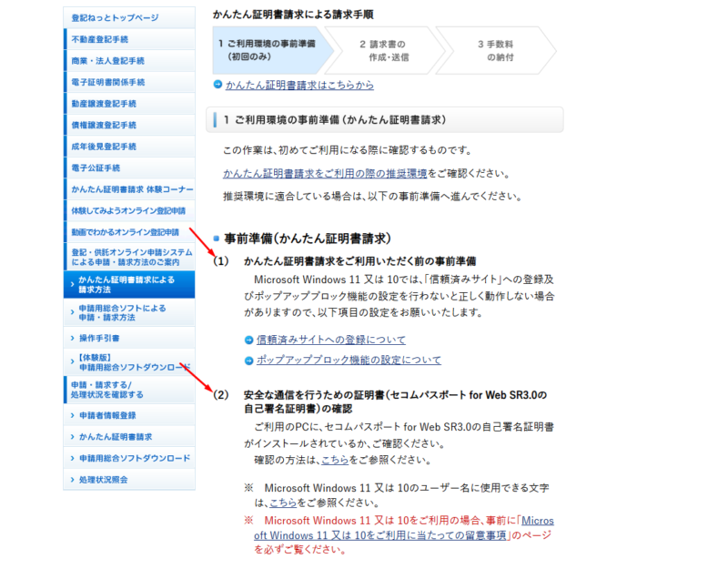The height and width of the screenshot is (569, 728).
Task: Click the chevron beside sidebar かんたん証明書請求による請求方法
Action: point(73,284)
